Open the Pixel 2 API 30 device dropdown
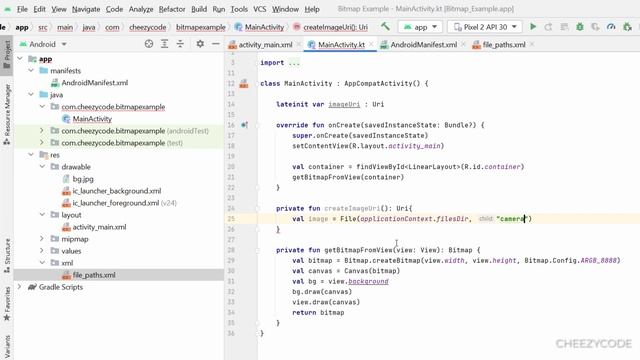Screen dimensions: 640x360 coord(485,27)
